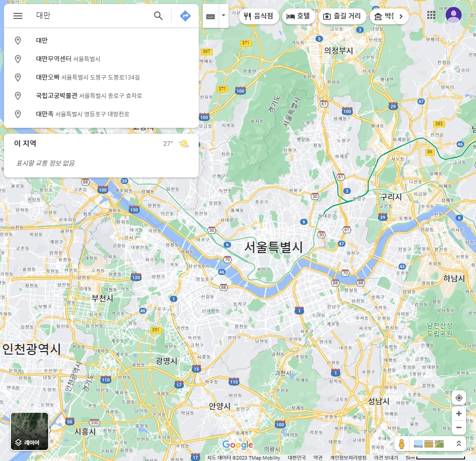The height and width of the screenshot is (461, 476).
Task: Show more category chips via right chevron
Action: pyautogui.click(x=401, y=16)
